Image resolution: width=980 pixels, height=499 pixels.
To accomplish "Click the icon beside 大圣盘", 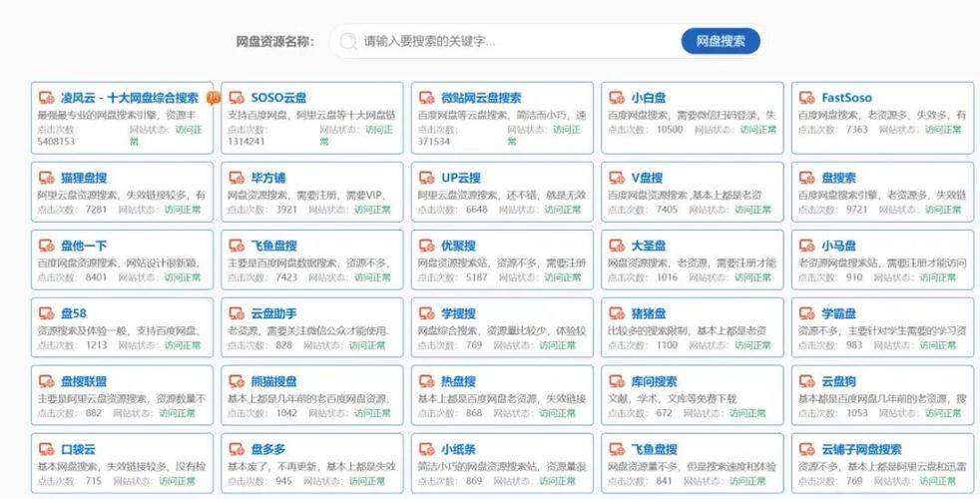I will (617, 246).
